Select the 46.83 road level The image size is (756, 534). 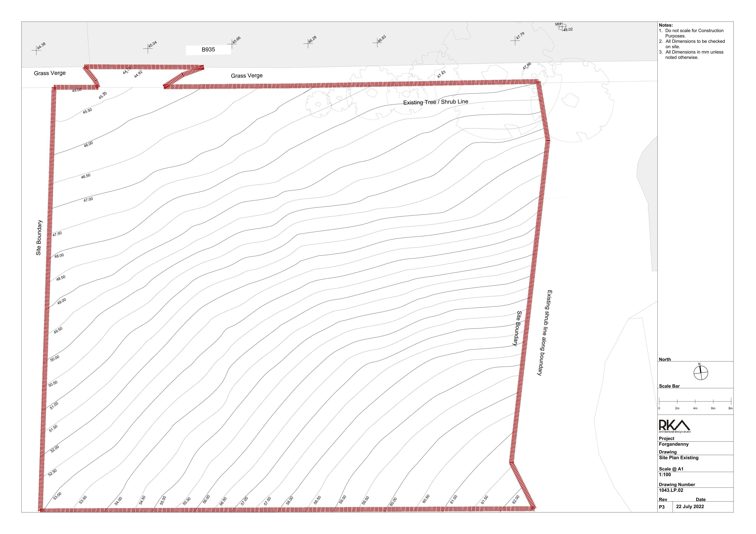tap(382, 39)
